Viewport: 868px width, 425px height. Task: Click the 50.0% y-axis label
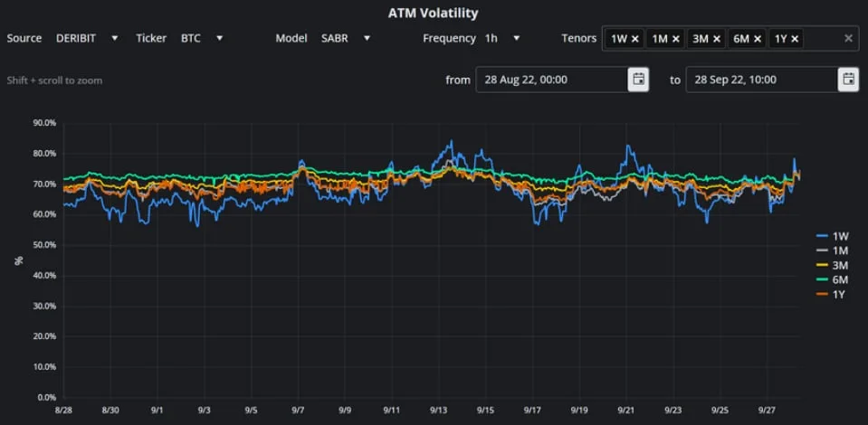click(x=44, y=244)
